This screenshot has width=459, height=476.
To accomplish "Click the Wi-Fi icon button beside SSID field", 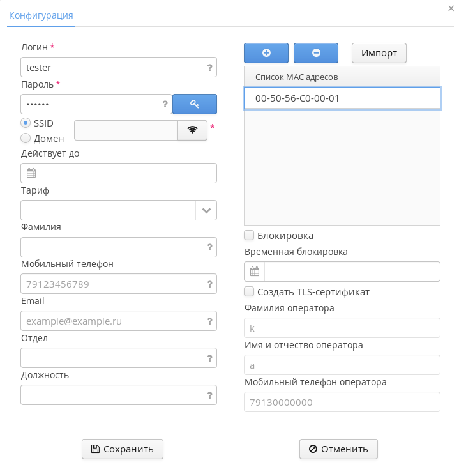I will point(192,130).
